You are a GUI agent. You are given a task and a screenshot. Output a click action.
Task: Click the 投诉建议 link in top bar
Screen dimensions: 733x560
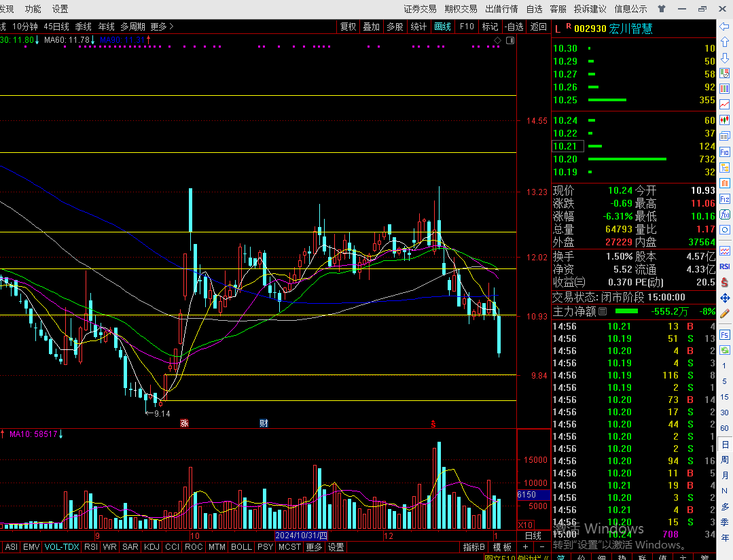pos(590,9)
